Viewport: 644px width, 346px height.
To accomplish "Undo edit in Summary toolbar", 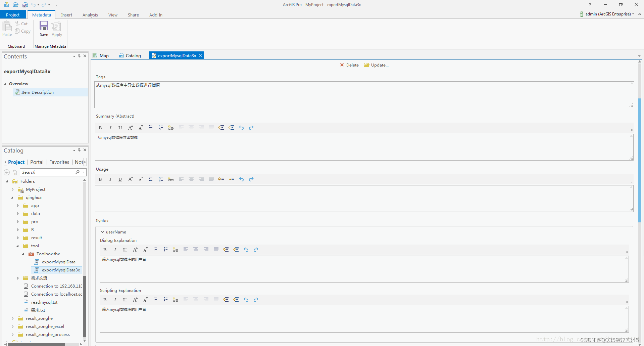I will 241,128.
